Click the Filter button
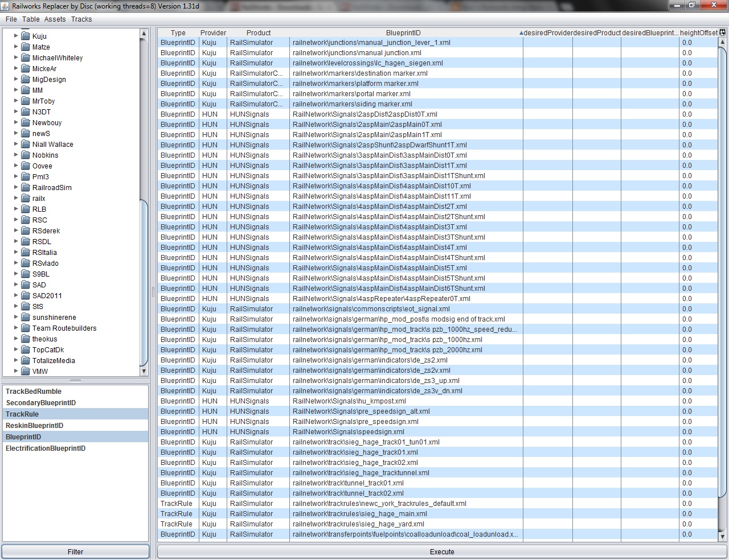 [75, 551]
